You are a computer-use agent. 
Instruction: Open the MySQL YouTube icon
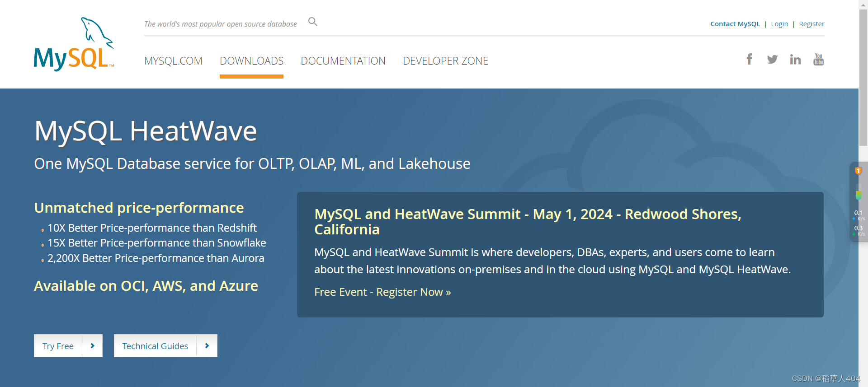pyautogui.click(x=819, y=59)
